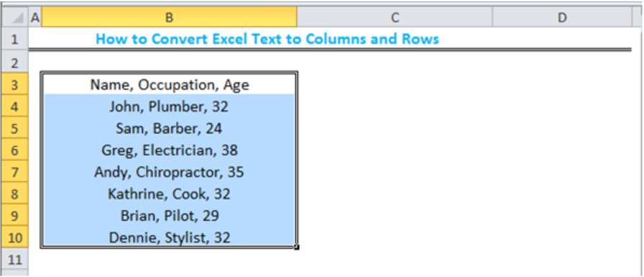
Task: Click the title cell about Text to Columns
Action: coord(267,39)
